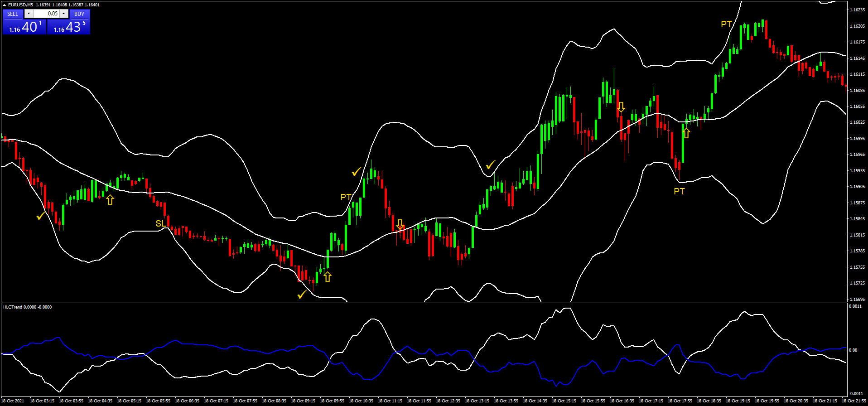868x406 pixels.
Task: Select the yellow up arrow near 09:55
Action: [x=328, y=276]
